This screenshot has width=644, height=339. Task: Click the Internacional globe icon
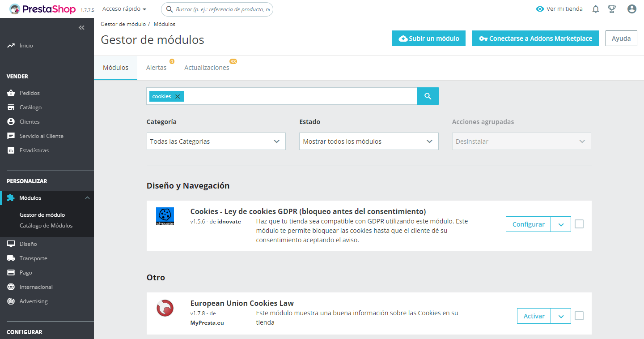coord(11,287)
